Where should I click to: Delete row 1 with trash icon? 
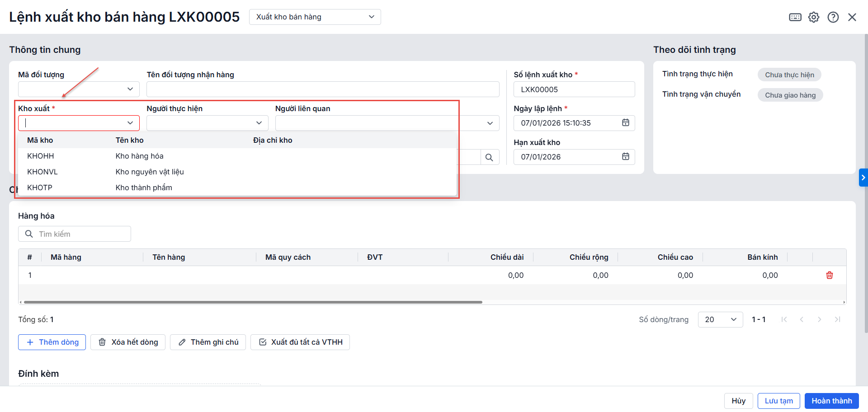click(830, 275)
